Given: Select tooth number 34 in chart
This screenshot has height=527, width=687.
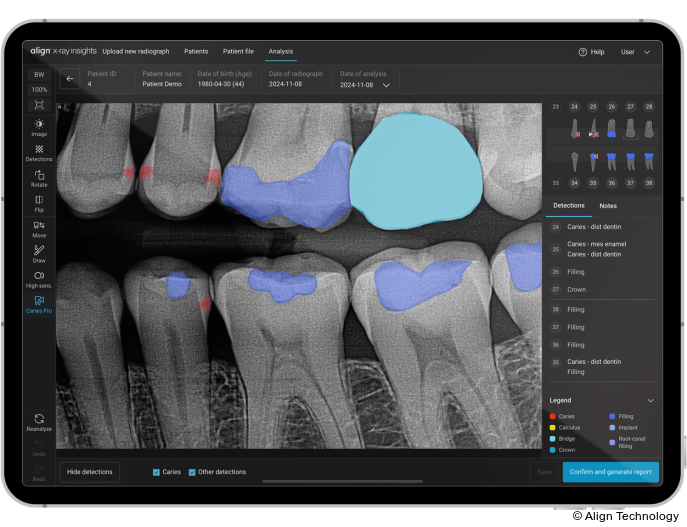Looking at the screenshot, I should pos(574,183).
